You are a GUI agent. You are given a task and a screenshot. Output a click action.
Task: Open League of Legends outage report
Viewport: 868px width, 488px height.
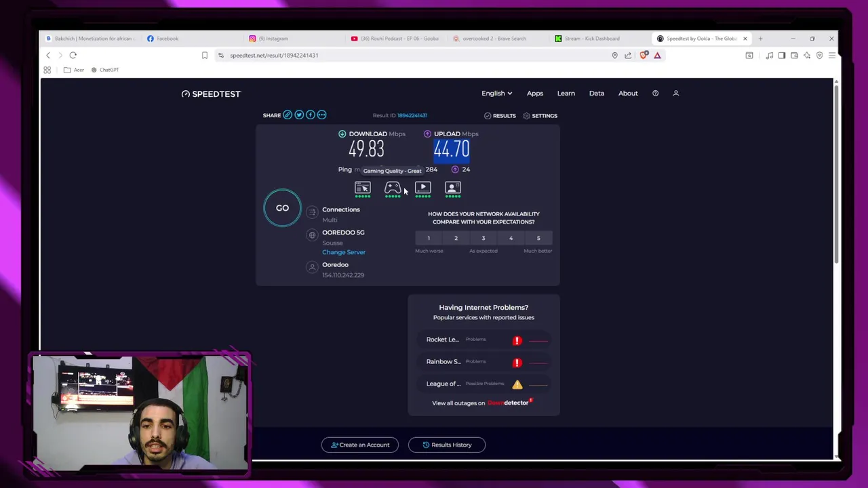coord(484,384)
